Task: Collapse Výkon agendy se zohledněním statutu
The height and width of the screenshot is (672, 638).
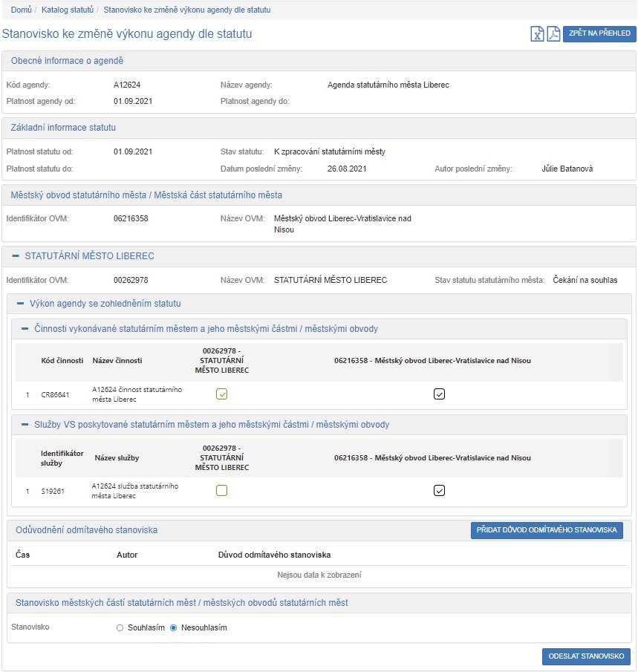Action: (x=21, y=304)
